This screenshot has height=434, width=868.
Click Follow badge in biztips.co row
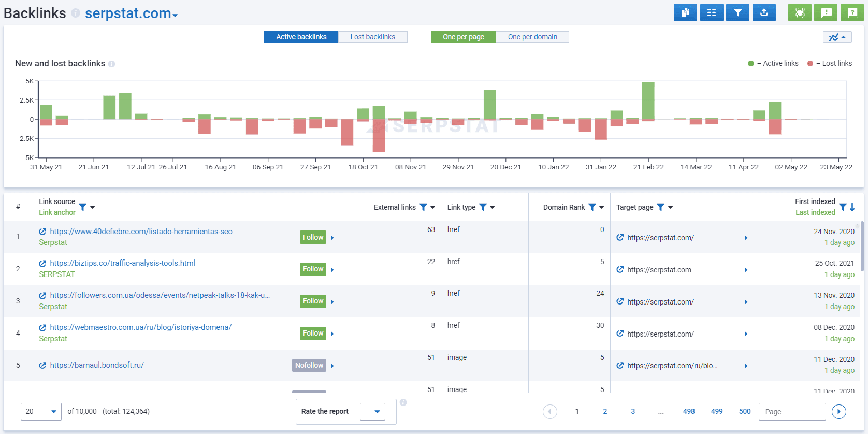click(x=313, y=269)
